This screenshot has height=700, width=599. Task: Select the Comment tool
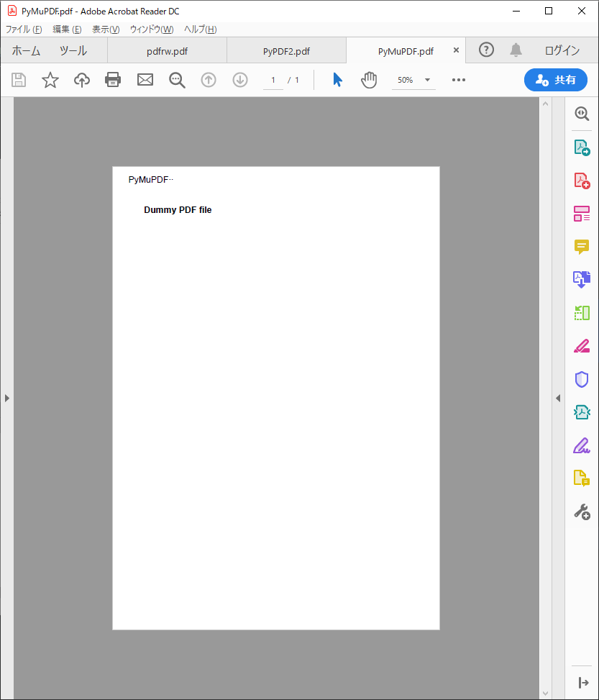(581, 247)
